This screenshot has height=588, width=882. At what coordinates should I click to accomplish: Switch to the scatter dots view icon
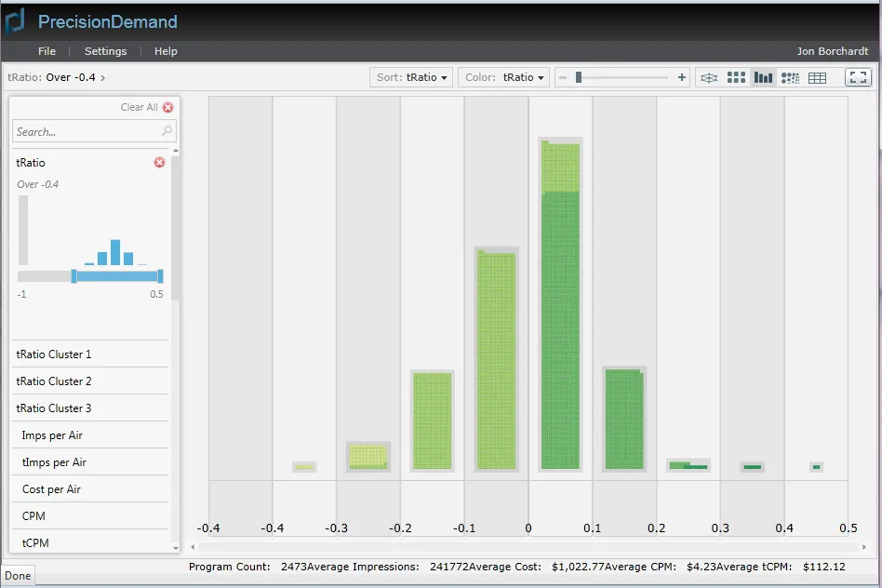tap(790, 77)
